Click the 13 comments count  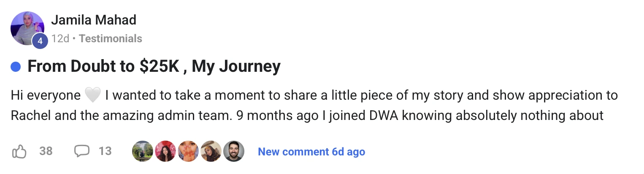pos(105,151)
